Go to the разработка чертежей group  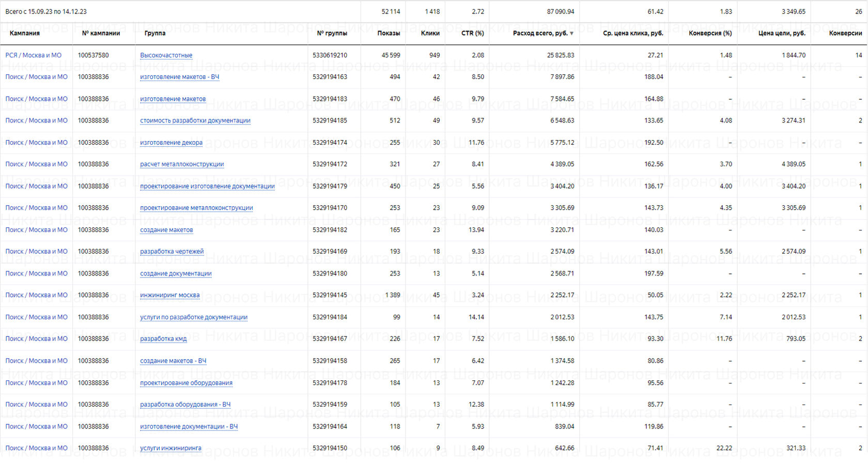[172, 252]
